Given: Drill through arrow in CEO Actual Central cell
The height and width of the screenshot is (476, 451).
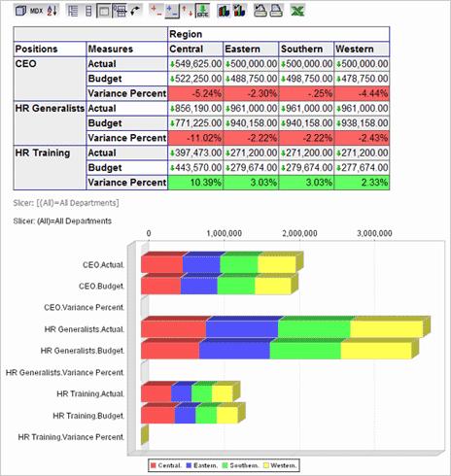Looking at the screenshot, I should tap(173, 64).
